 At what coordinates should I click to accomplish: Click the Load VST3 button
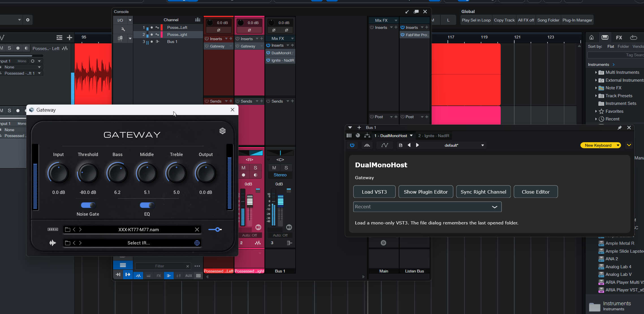coord(374,192)
